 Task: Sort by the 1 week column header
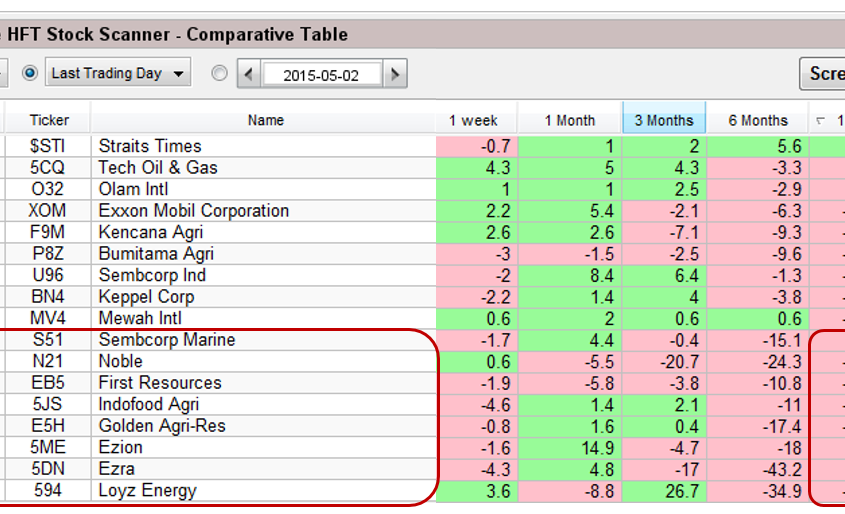[x=474, y=120]
